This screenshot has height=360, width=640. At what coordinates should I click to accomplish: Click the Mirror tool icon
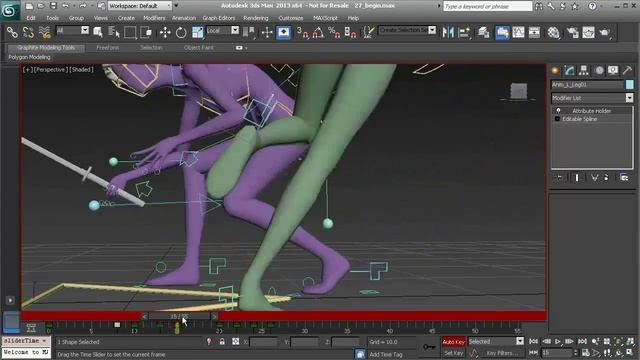click(448, 32)
